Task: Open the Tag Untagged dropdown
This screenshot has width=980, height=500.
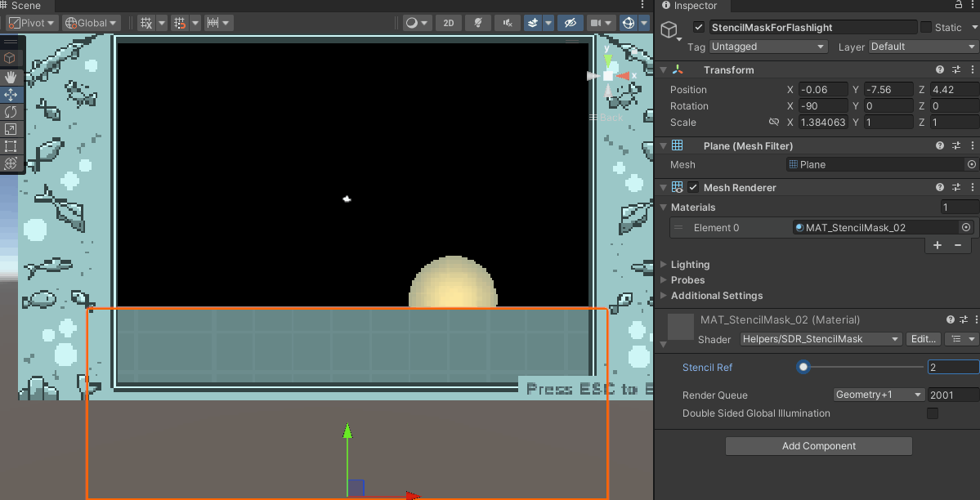Action: coord(768,47)
